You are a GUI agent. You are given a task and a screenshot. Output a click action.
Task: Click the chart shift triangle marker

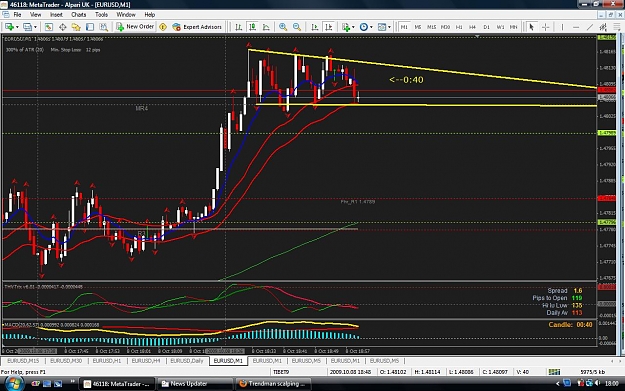(477, 37)
